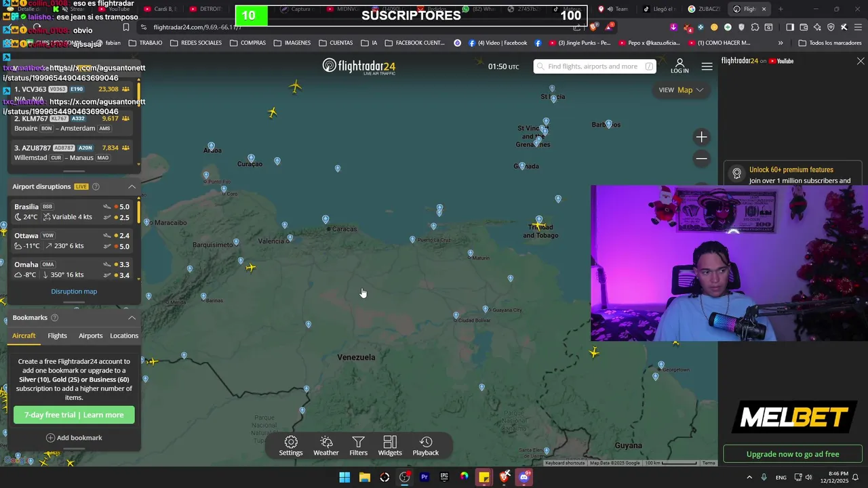This screenshot has height=488, width=868.
Task: Zoom in with the map plus button
Action: [x=702, y=137]
